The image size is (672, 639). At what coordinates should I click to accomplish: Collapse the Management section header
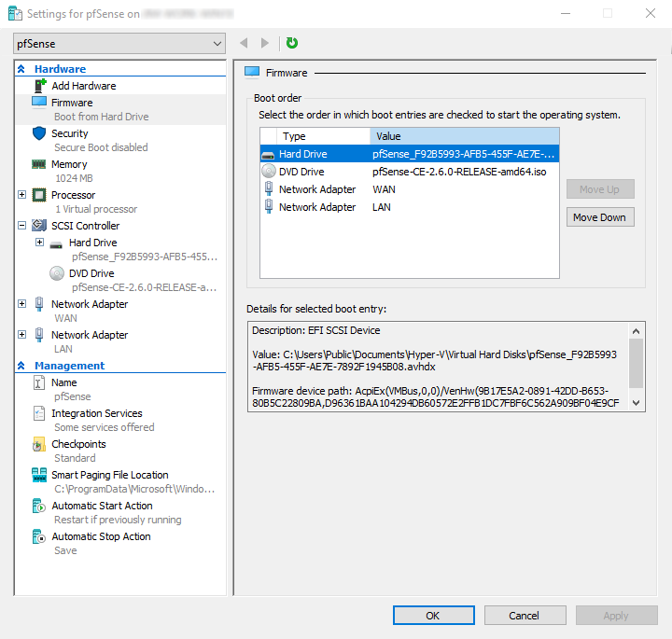point(21,366)
